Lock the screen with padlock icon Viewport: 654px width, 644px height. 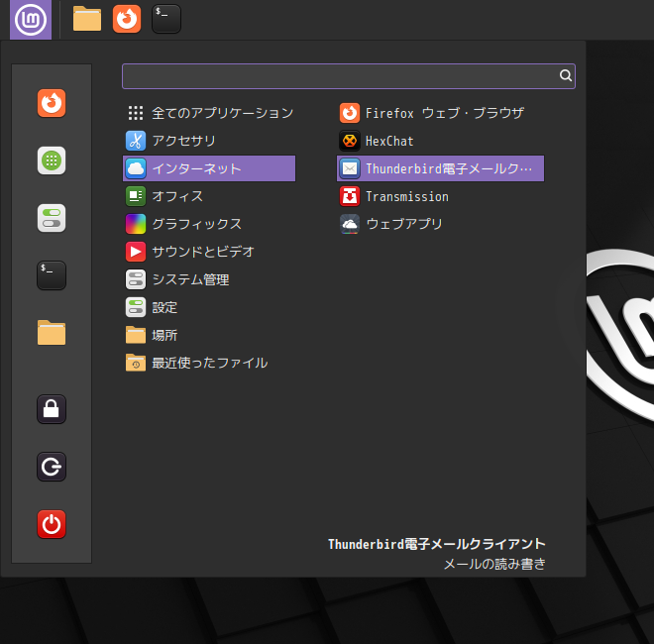tap(52, 409)
